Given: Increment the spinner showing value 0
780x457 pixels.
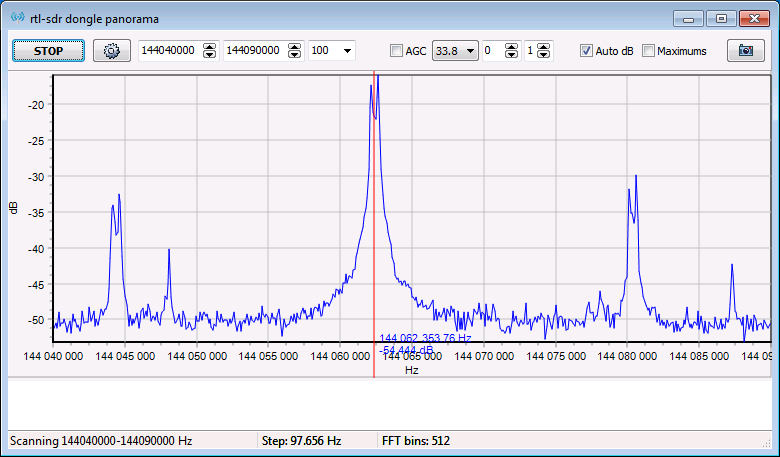Looking at the screenshot, I should click(511, 46).
